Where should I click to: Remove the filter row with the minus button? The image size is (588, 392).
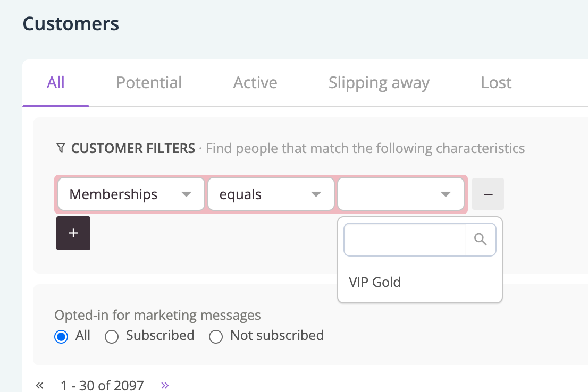pos(488,194)
